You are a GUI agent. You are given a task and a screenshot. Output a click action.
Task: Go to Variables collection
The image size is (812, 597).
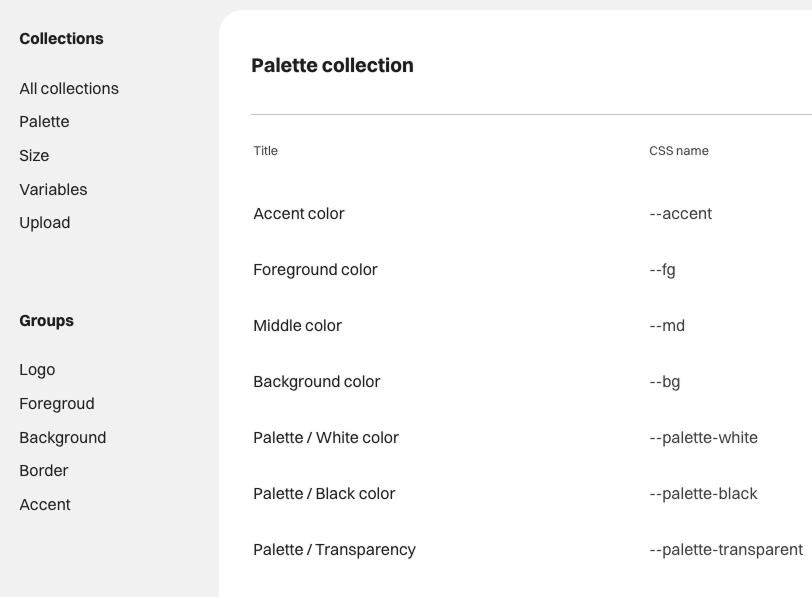pos(53,189)
